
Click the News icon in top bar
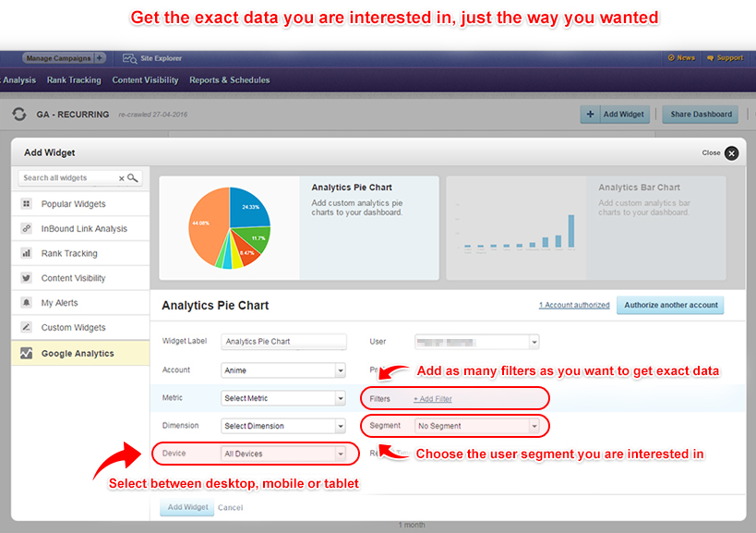pos(671,58)
